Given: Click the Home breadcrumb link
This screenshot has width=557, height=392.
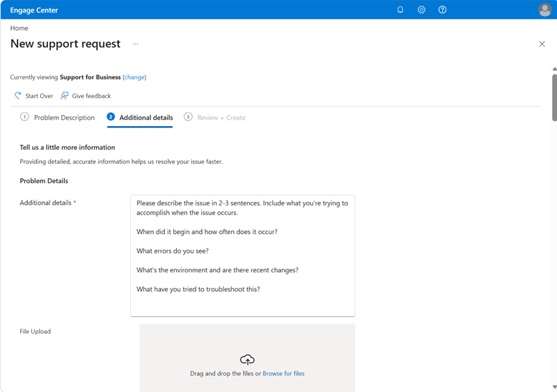Looking at the screenshot, I should coord(19,28).
